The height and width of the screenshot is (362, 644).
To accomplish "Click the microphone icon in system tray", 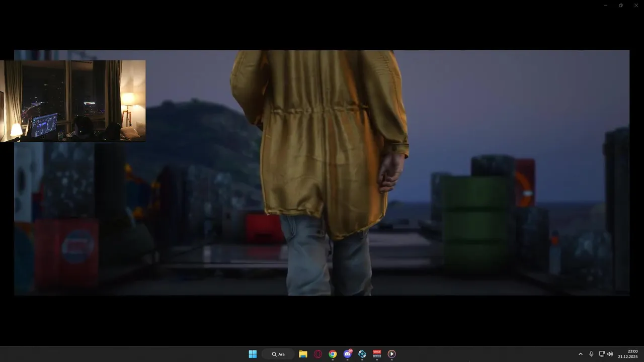I will 591,354.
